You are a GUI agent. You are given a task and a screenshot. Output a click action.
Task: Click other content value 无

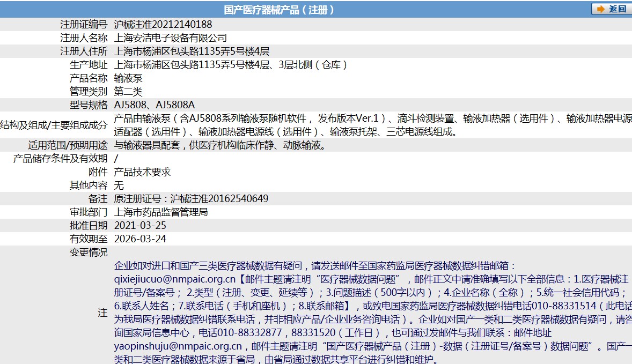coord(119,185)
